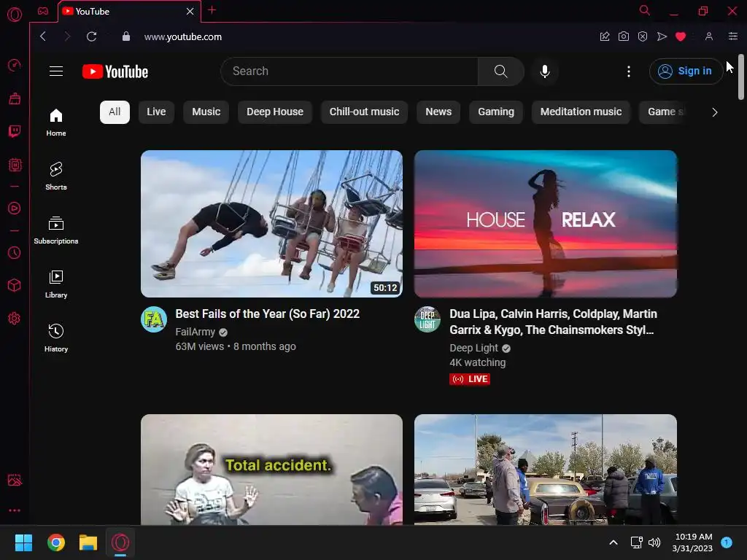
Task: Open Deep Light channel name link
Action: click(x=474, y=348)
